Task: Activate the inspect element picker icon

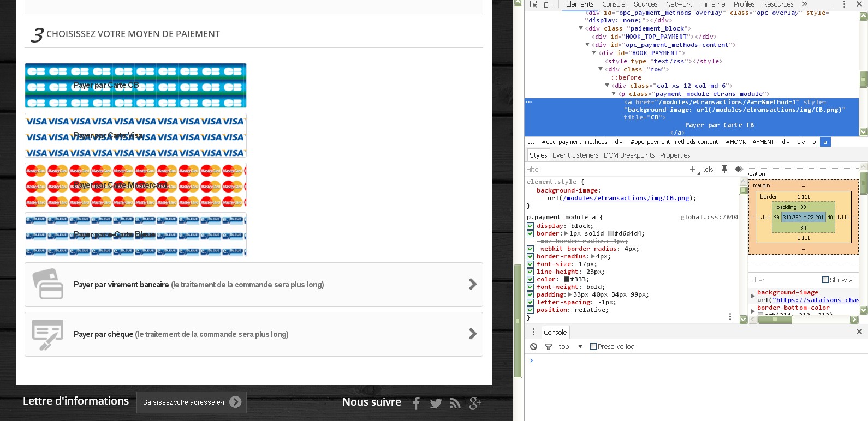Action: pyautogui.click(x=534, y=4)
